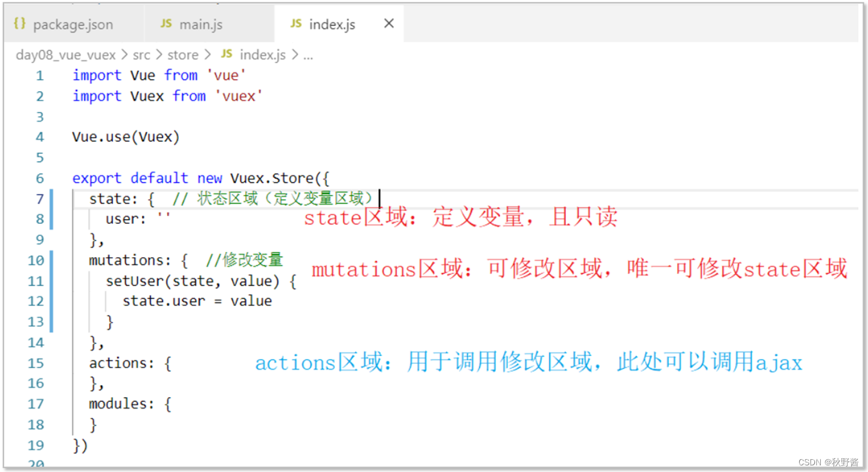Click line number 7 in the gutter

tap(39, 198)
